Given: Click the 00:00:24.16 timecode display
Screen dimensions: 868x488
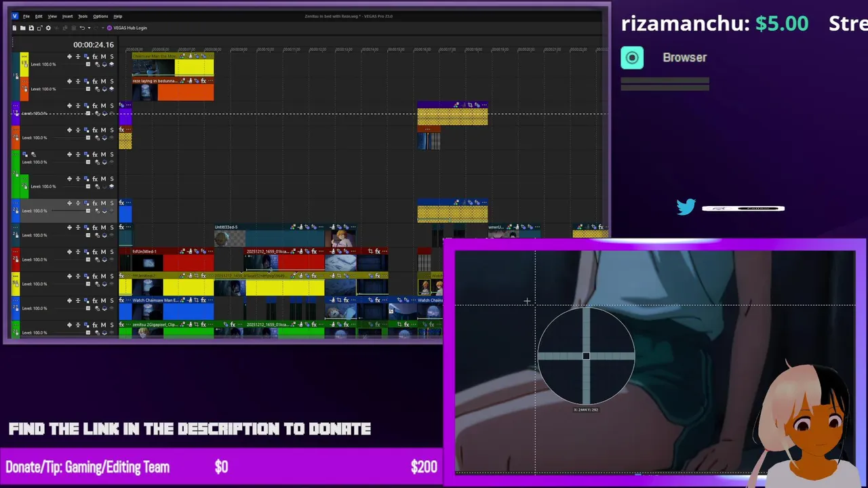Looking at the screenshot, I should pos(94,45).
